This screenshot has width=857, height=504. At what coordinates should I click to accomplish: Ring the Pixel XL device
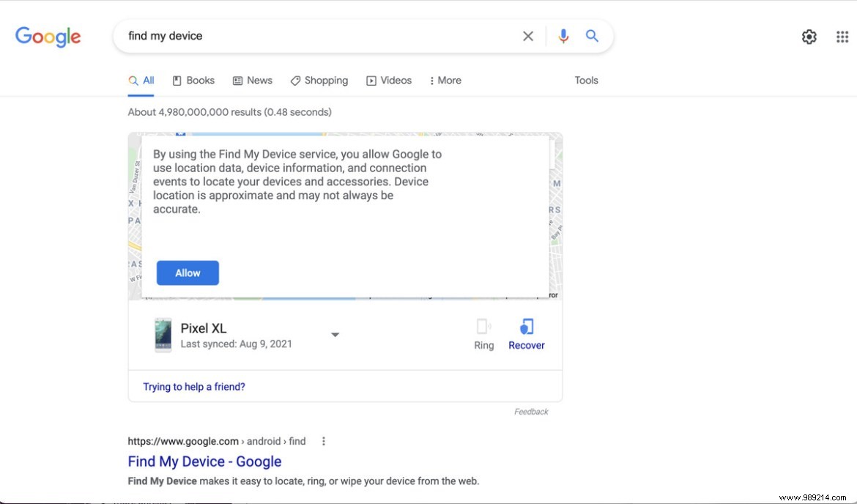(483, 333)
